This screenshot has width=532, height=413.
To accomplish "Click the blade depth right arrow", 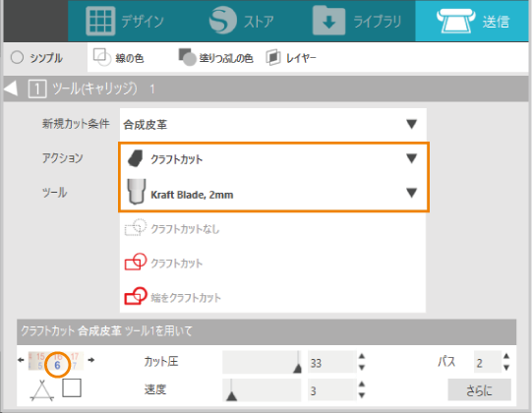I will (90, 360).
